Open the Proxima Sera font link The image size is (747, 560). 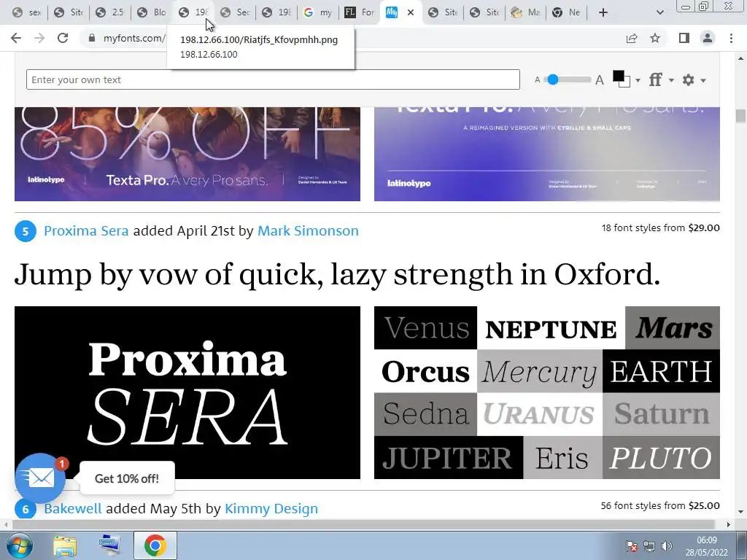tap(86, 231)
